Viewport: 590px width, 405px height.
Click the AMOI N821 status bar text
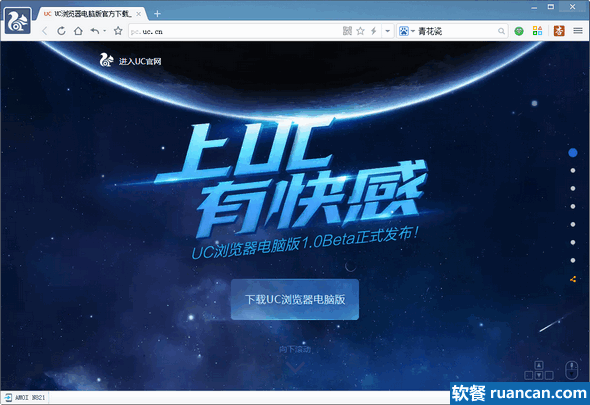[30, 397]
